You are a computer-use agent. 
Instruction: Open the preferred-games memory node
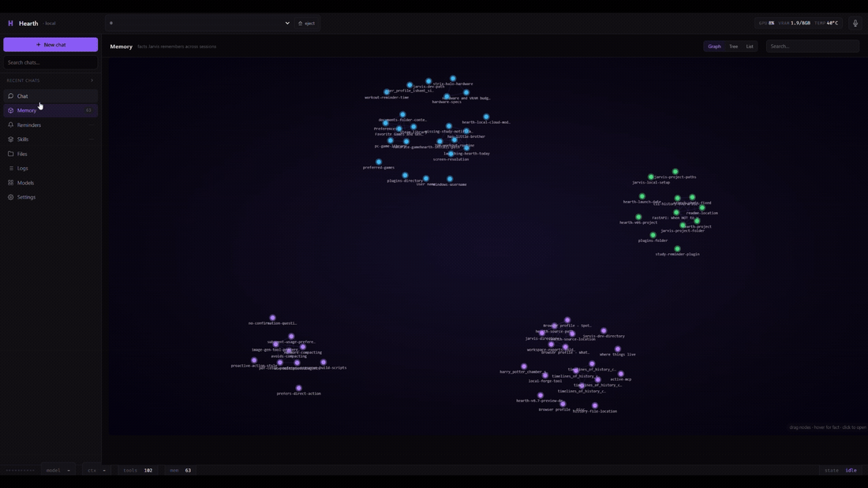[379, 162]
